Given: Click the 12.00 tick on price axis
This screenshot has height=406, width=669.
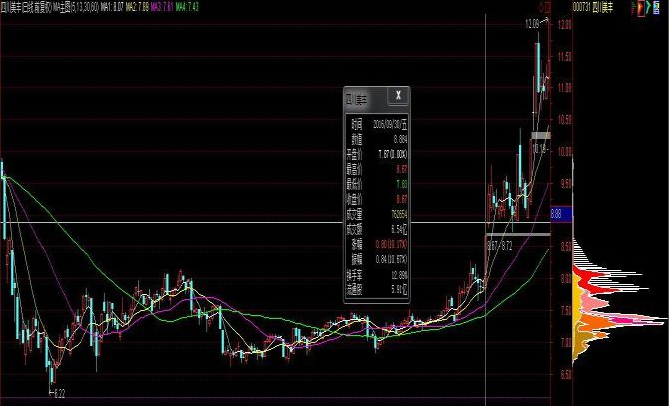Looking at the screenshot, I should tap(564, 25).
